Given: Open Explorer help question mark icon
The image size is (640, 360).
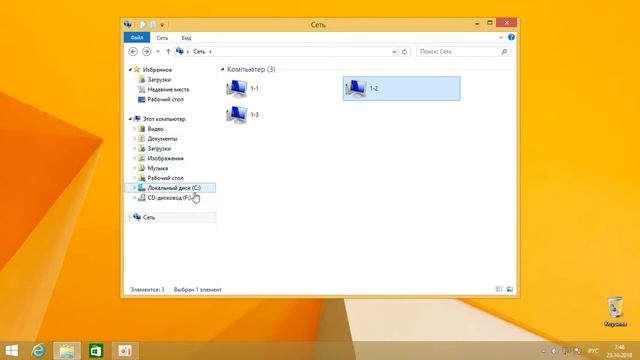Looking at the screenshot, I should pyautogui.click(x=511, y=37).
